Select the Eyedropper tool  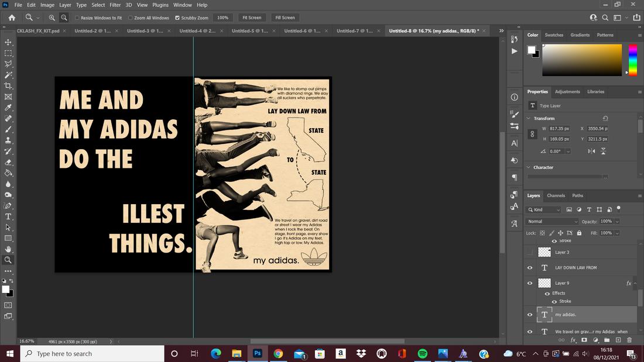tap(8, 108)
